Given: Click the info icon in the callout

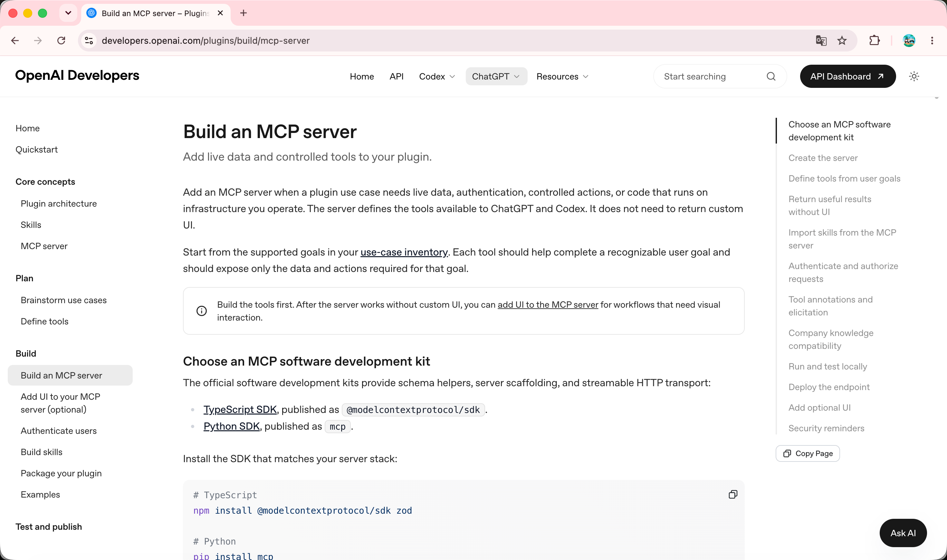Looking at the screenshot, I should 202,311.
